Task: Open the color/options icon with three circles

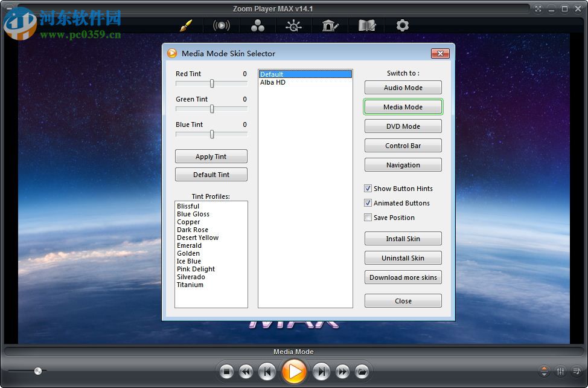Action: (x=258, y=25)
